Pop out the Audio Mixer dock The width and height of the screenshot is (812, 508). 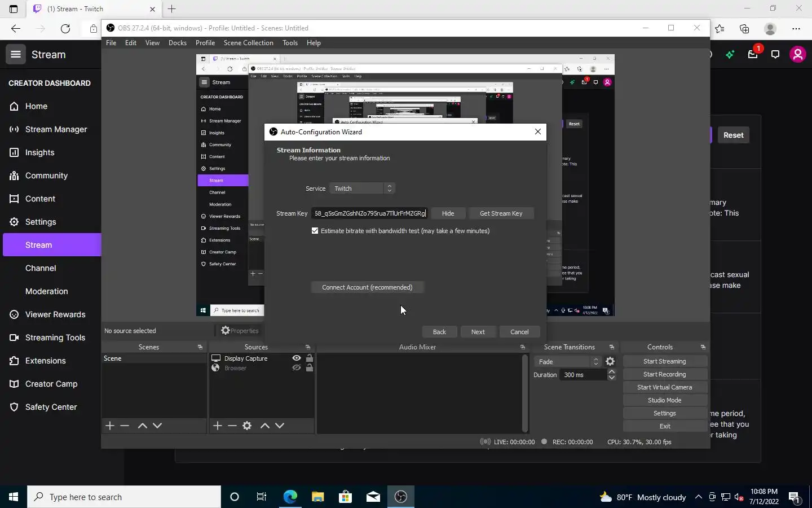[523, 347]
